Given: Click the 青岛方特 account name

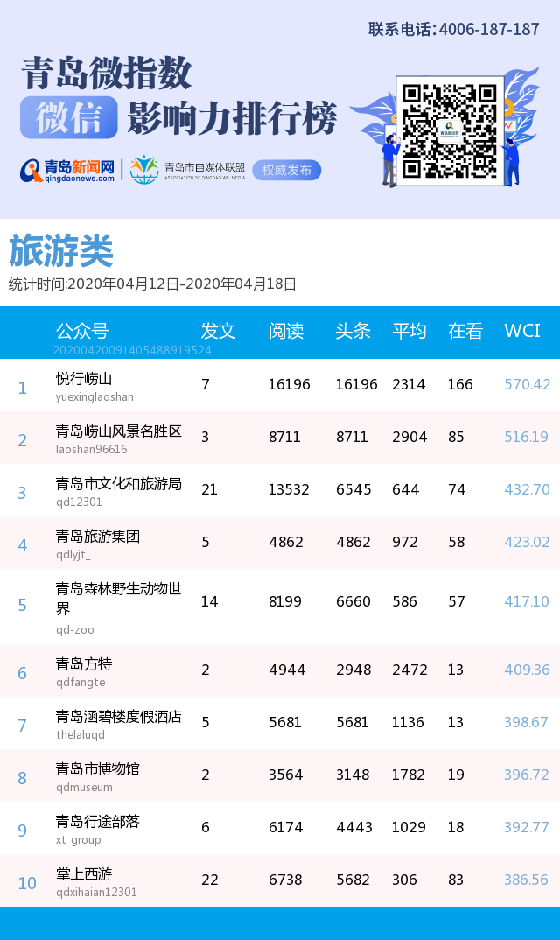Looking at the screenshot, I should pos(84,664).
